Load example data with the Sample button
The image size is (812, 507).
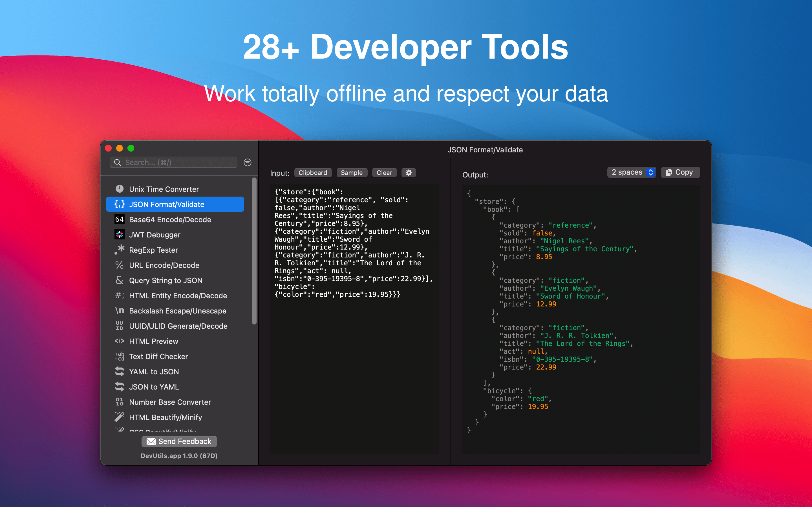[352, 173]
